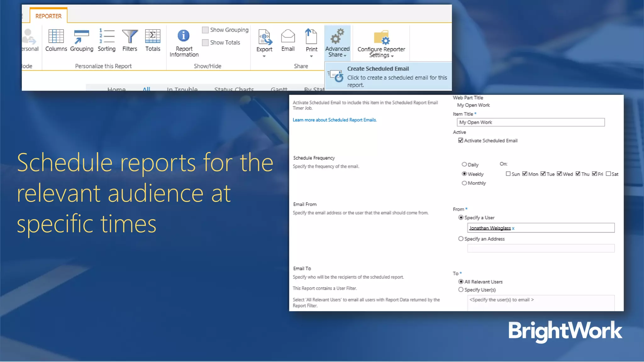Uncheck the Thu day checkbox
The image size is (644, 362).
click(578, 174)
